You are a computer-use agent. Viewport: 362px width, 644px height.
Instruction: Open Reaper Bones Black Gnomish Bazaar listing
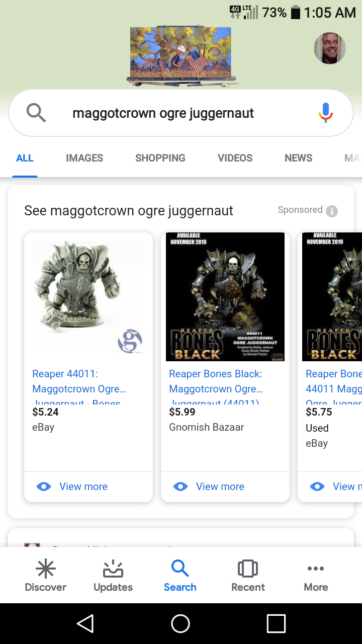tap(216, 387)
